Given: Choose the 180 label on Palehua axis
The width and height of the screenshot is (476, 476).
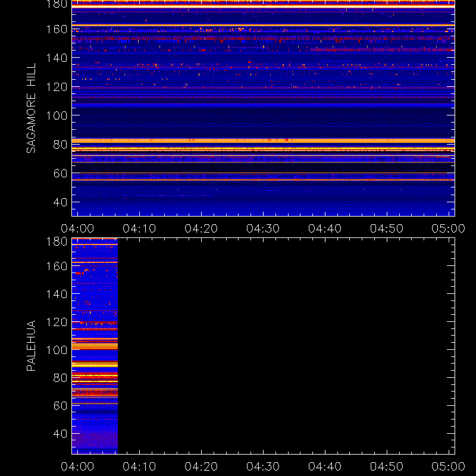Looking at the screenshot, I should [x=57, y=242].
